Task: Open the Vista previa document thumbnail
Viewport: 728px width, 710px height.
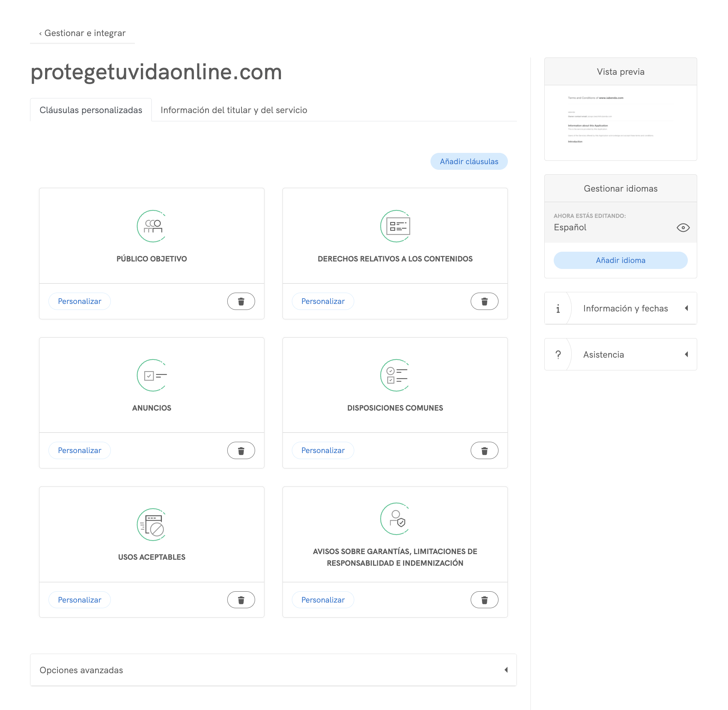Action: click(621, 123)
